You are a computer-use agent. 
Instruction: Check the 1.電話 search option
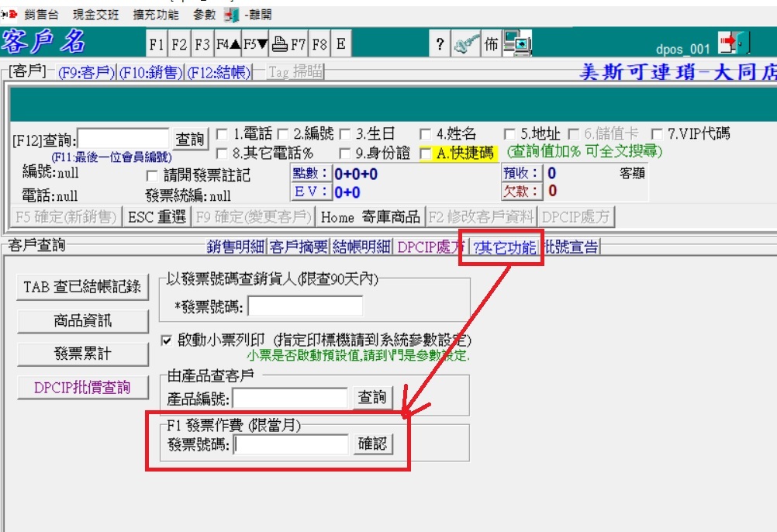click(223, 133)
